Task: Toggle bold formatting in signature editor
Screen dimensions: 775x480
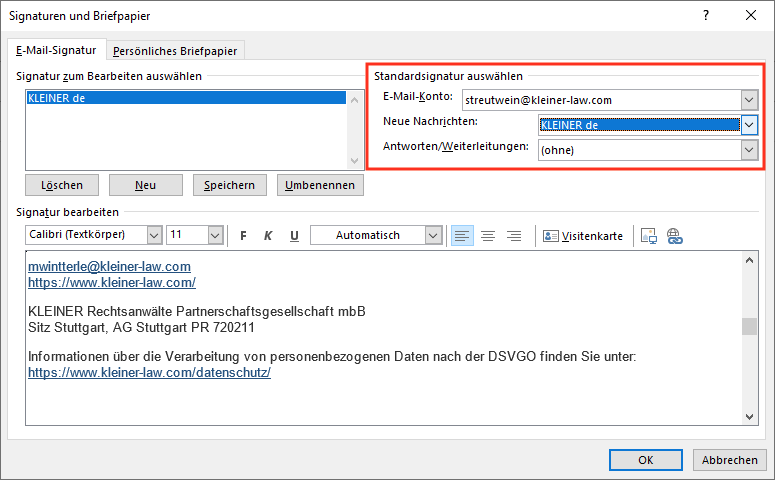Action: pyautogui.click(x=243, y=236)
